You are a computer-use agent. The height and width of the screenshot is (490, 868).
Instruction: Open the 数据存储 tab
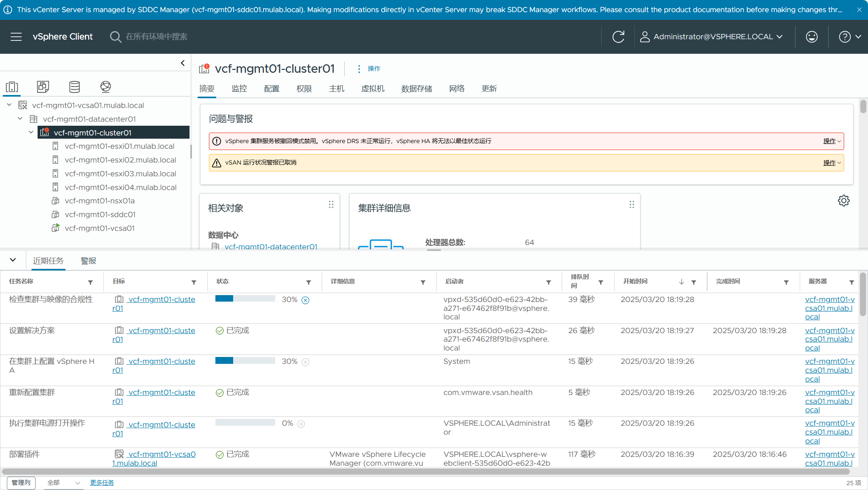click(417, 89)
